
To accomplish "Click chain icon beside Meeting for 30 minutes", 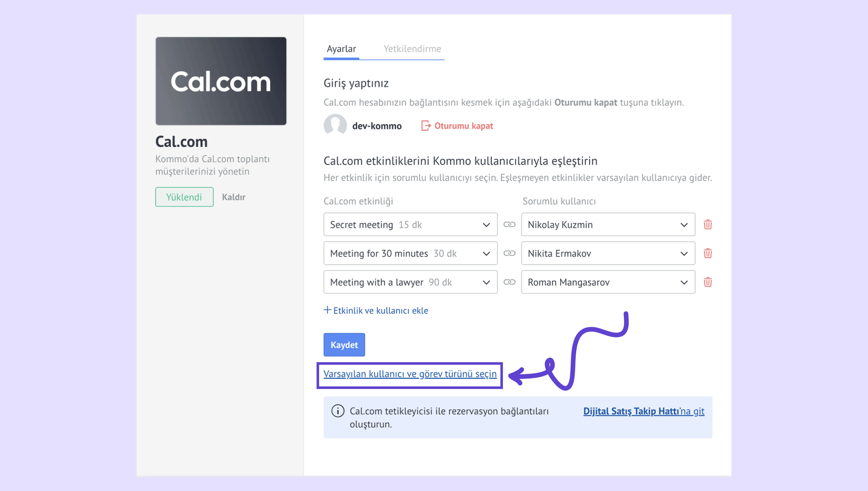I will click(509, 253).
